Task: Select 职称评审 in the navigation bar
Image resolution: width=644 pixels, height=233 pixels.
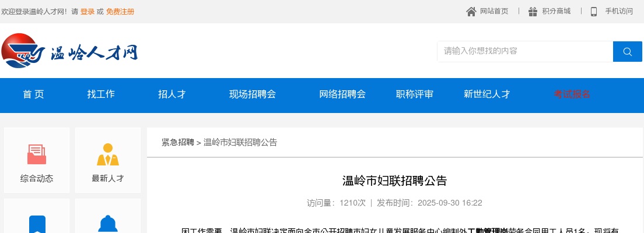Action: pos(415,94)
